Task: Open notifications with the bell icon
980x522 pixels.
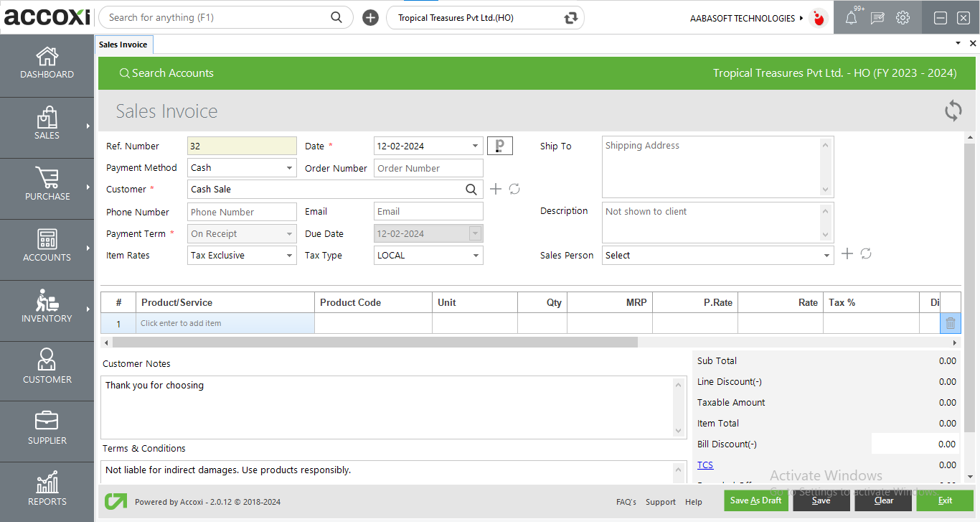Action: pyautogui.click(x=851, y=17)
